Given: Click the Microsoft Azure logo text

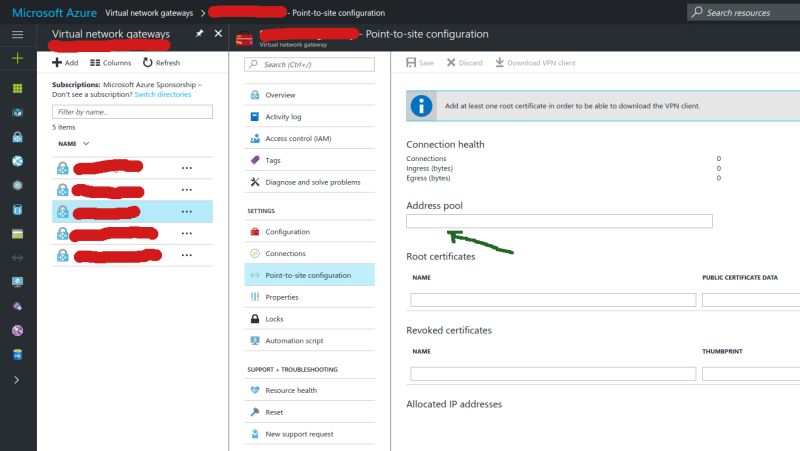Looking at the screenshot, I should (54, 13).
